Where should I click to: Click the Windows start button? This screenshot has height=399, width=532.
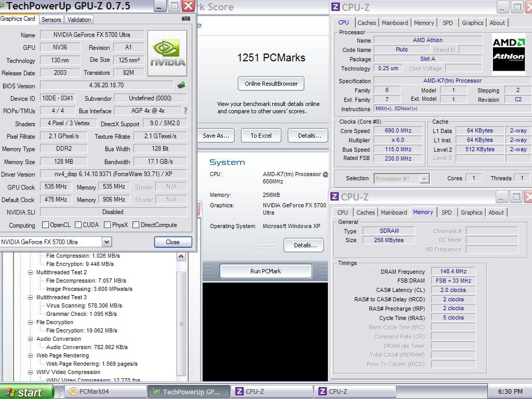point(26,392)
